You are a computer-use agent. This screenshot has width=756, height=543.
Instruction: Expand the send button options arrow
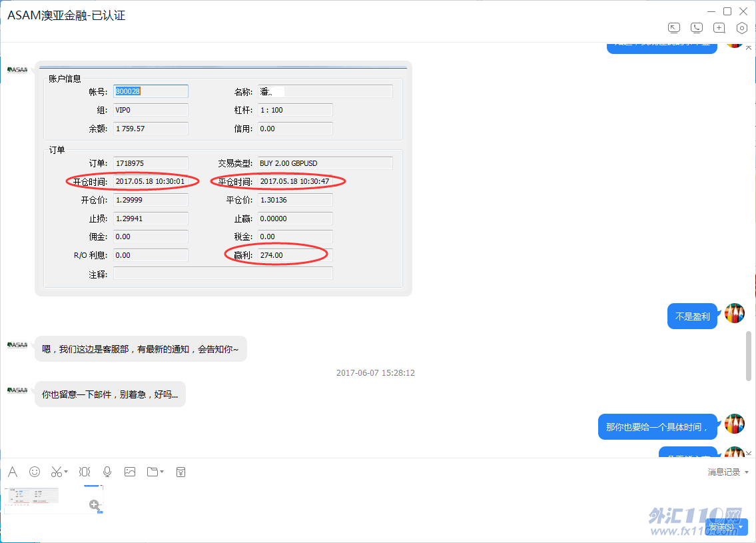tap(742, 526)
